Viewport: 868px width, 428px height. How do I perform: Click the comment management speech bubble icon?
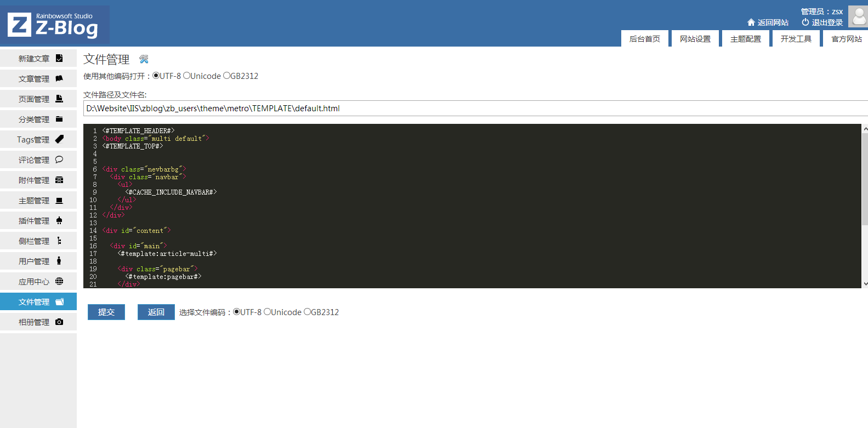(59, 159)
